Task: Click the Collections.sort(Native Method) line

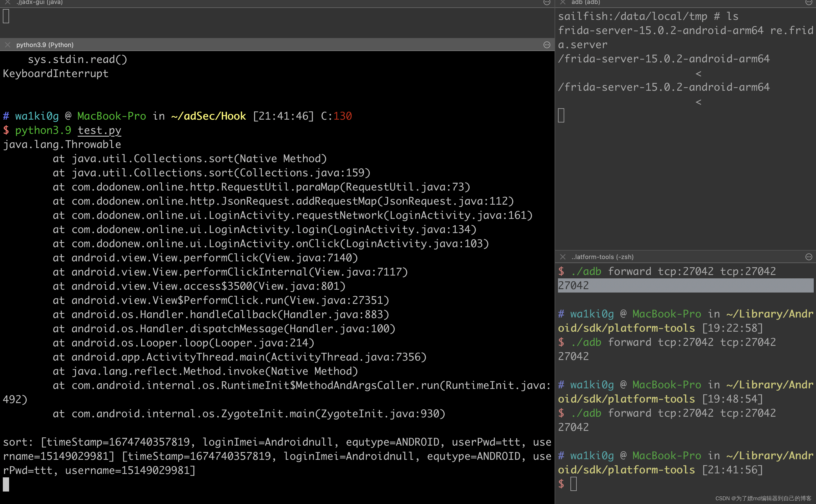Action: 190,159
